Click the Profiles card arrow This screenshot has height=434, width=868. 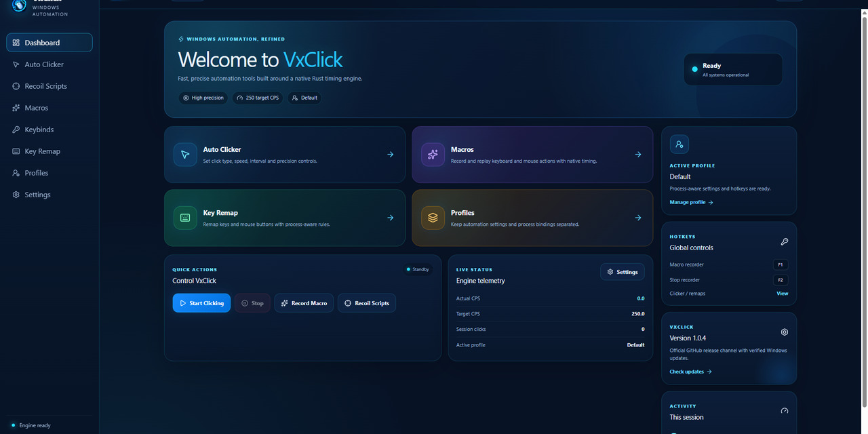tap(638, 218)
